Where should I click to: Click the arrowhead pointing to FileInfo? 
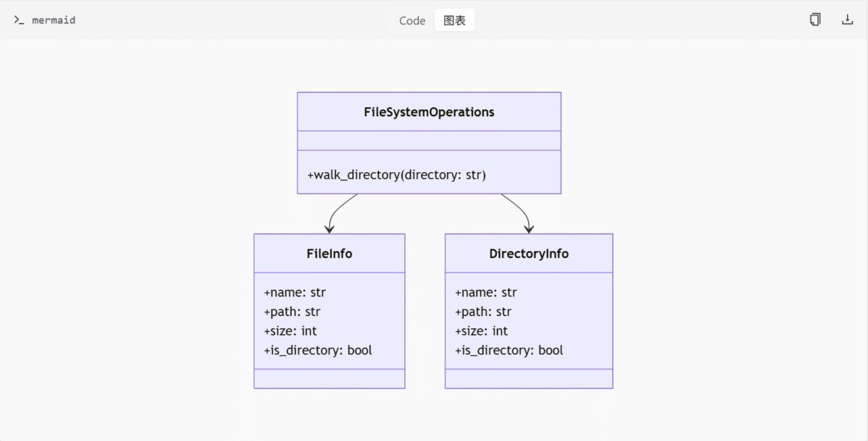coord(329,229)
